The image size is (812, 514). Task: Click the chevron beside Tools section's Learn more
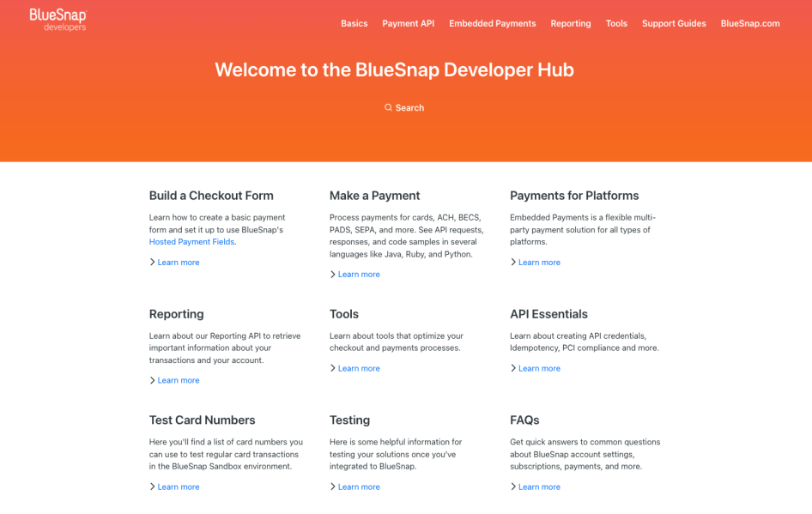[x=332, y=368]
